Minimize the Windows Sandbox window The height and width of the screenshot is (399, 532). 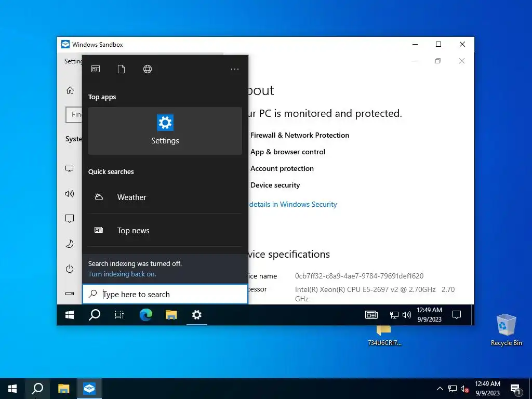[x=415, y=45]
